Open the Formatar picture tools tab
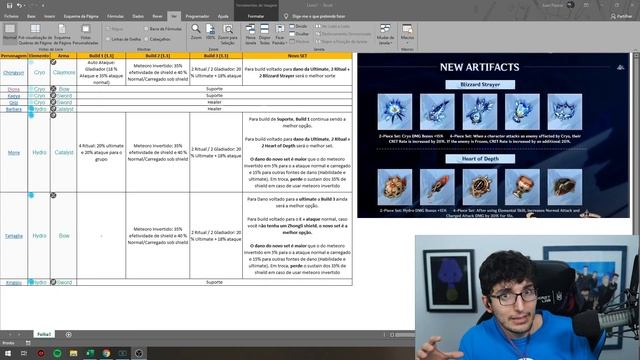Screen dimensions: 640x360 [256, 16]
